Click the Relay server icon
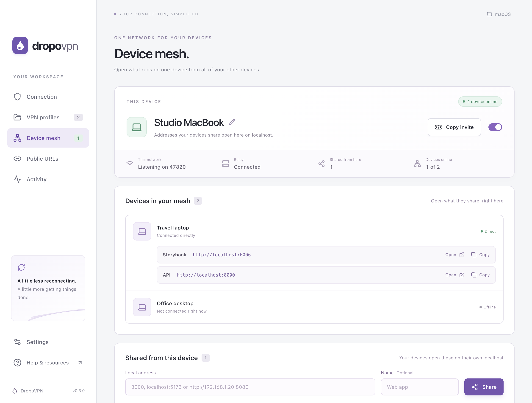The height and width of the screenshot is (403, 532). coord(226,164)
